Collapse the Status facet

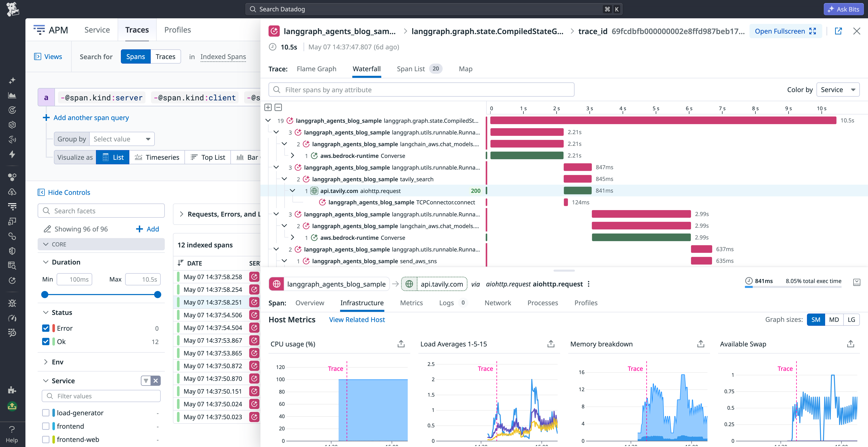pyautogui.click(x=45, y=313)
